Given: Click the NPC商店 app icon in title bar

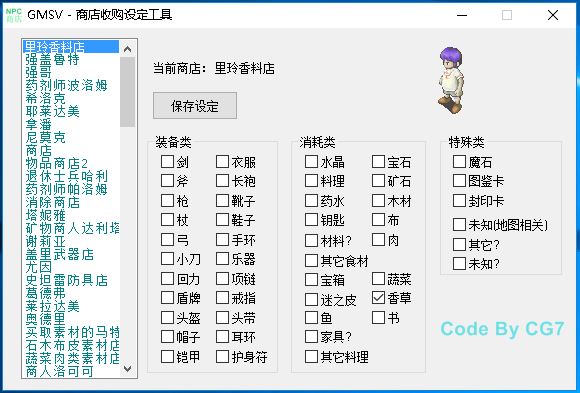Looking at the screenshot, I should pyautogui.click(x=14, y=15).
